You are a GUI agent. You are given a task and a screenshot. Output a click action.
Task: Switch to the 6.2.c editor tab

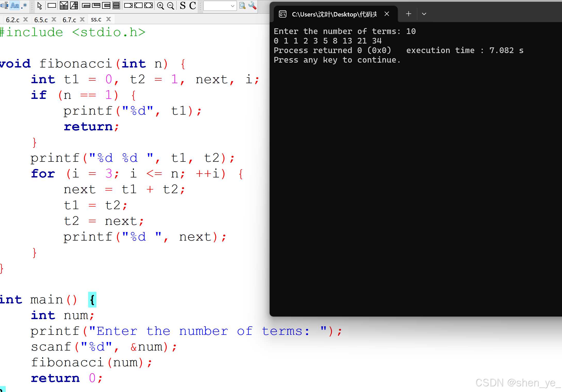[13, 20]
